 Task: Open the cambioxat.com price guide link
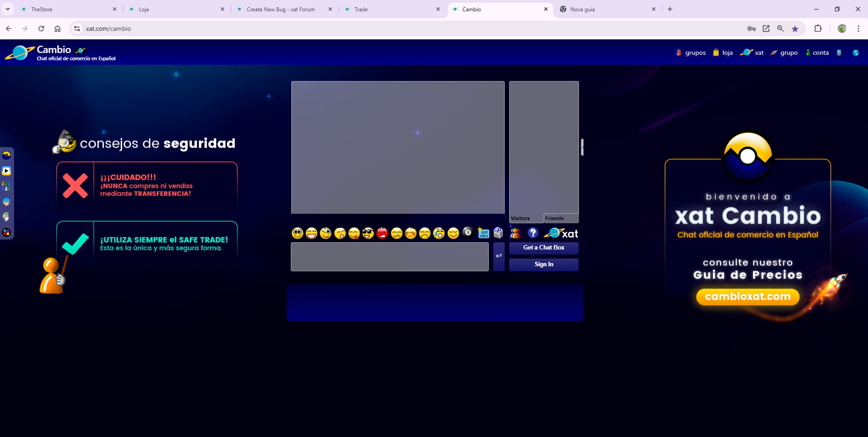[x=747, y=297]
